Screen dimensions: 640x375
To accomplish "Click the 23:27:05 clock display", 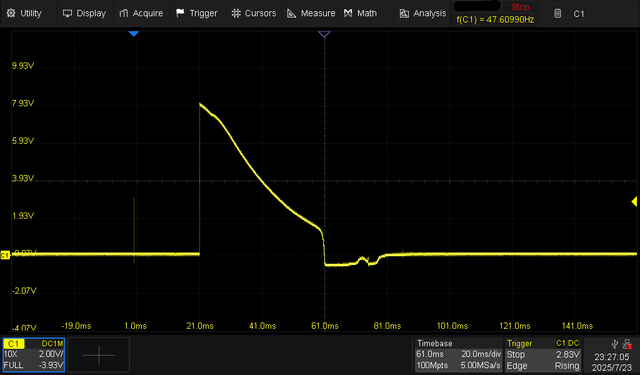I will (611, 357).
